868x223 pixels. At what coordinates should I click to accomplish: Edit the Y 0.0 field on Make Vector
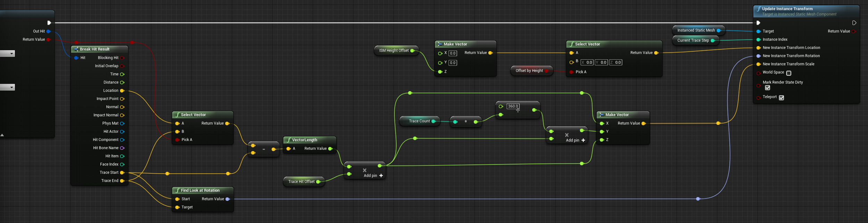pyautogui.click(x=453, y=63)
